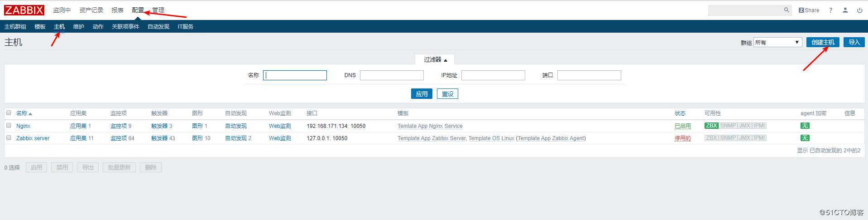Image resolution: width=868 pixels, height=220 pixels.
Task: Click JMX availability badge for Nginx
Action: pos(745,126)
